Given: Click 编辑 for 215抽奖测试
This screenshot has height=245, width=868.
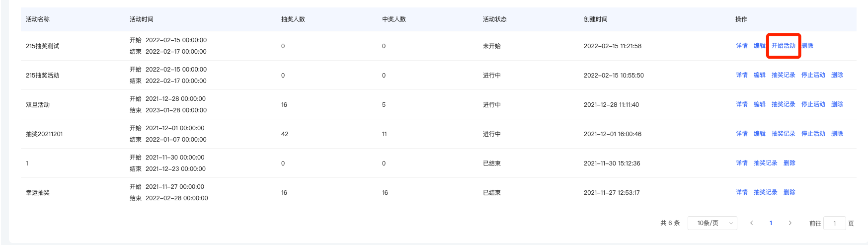Looking at the screenshot, I should tap(759, 46).
